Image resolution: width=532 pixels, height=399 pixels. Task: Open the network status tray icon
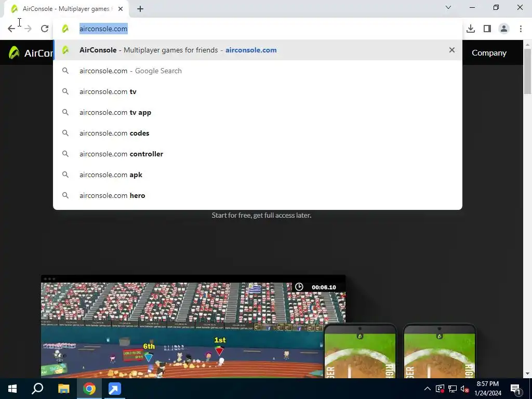click(x=453, y=389)
